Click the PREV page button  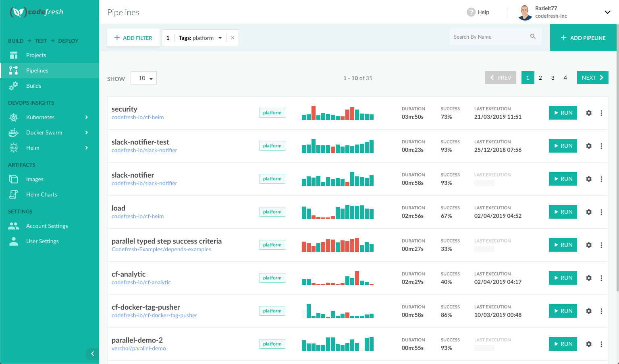[x=501, y=78]
